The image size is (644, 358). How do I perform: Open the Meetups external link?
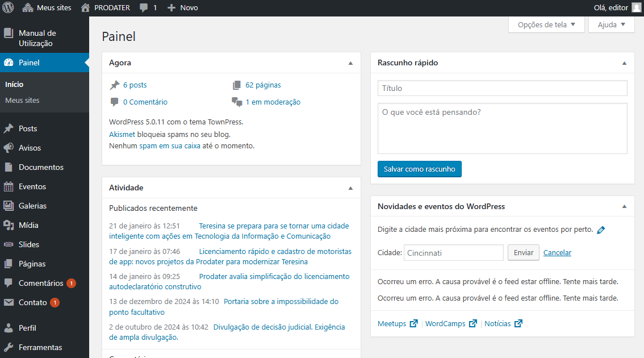(398, 324)
